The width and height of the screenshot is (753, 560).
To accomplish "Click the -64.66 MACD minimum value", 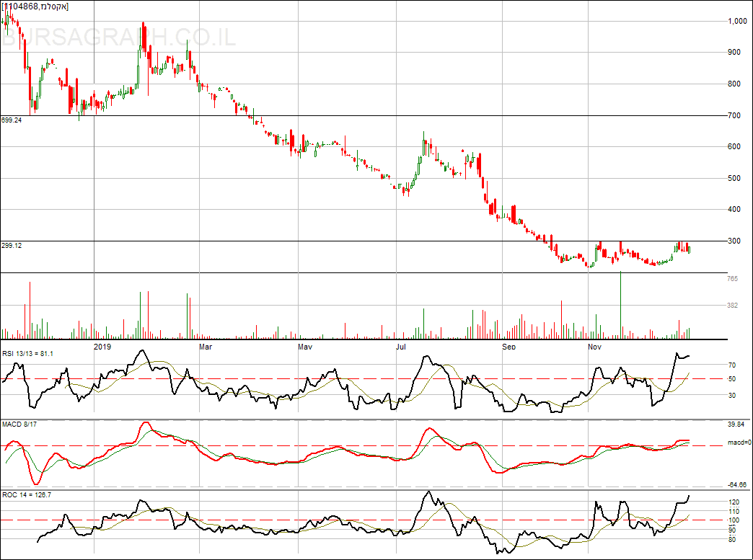I will 737,485.
